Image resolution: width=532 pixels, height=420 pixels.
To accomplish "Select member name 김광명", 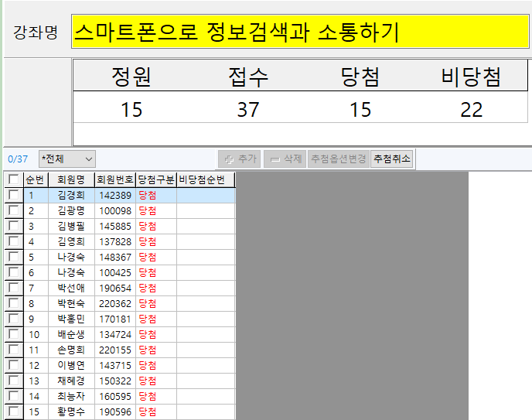I will tap(71, 210).
